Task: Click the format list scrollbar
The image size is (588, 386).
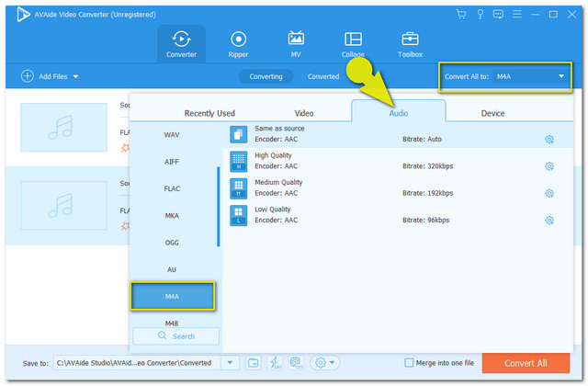Action: point(219,207)
